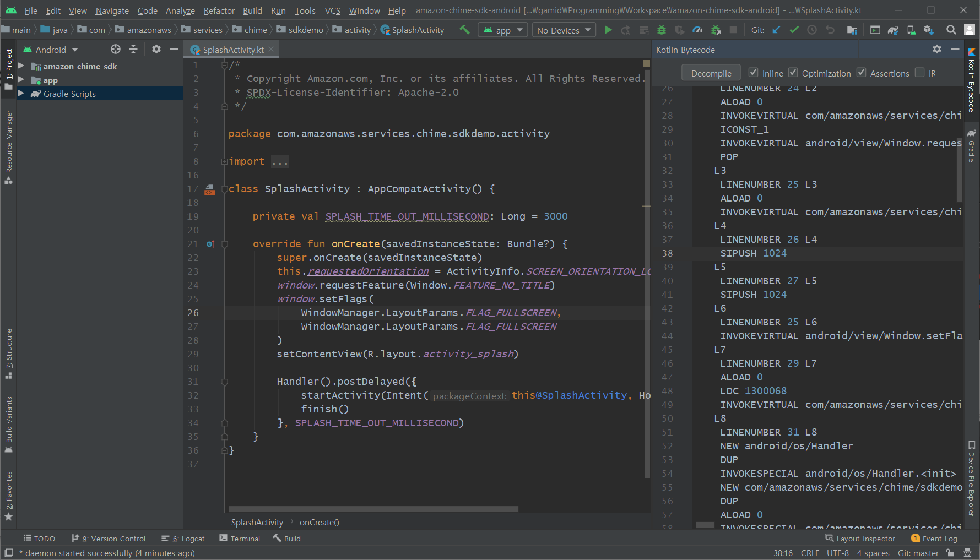Start debugging with the Debug icon
This screenshot has height=560, width=980.
coord(661,30)
